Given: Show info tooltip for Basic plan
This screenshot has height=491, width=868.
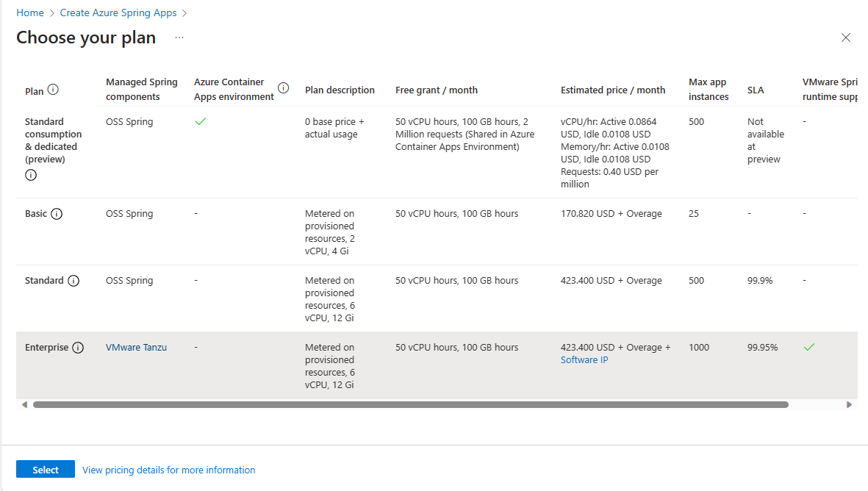Looking at the screenshot, I should (57, 214).
